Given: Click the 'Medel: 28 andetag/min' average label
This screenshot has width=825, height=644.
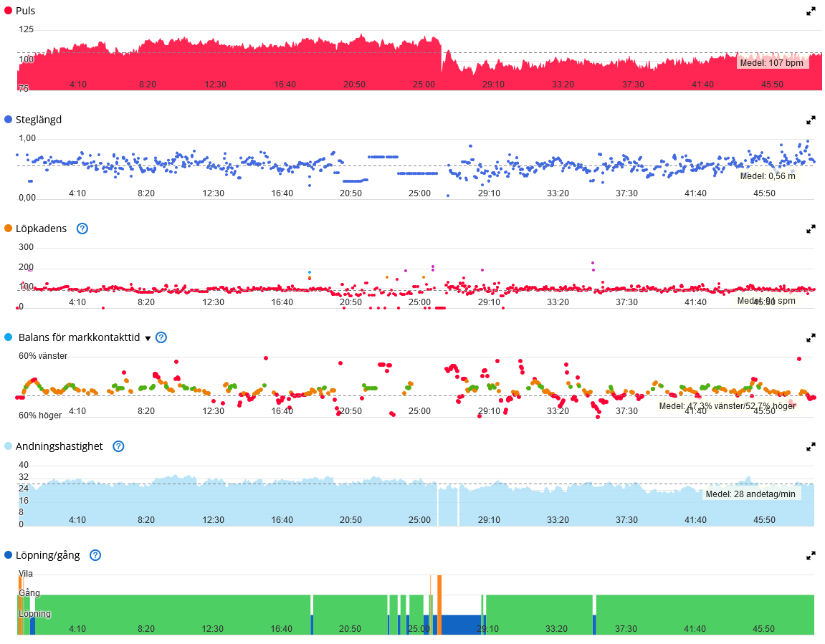Looking at the screenshot, I should [x=750, y=494].
